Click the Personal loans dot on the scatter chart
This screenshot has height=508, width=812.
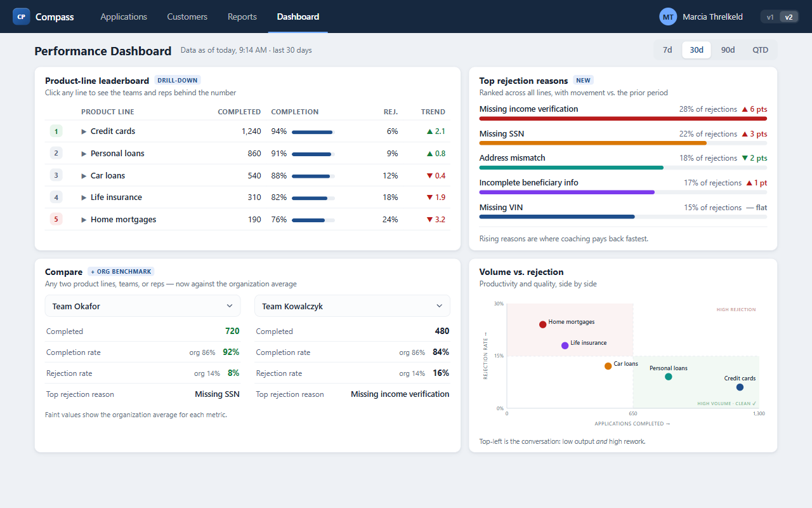668,377
